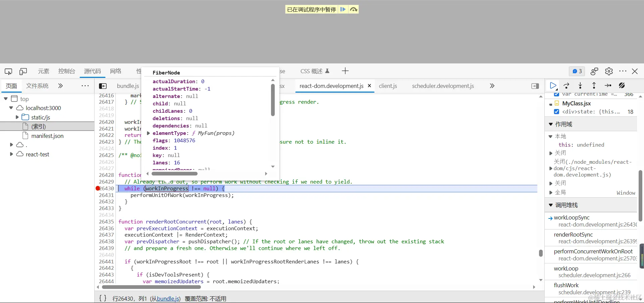Select the 页面 navigator tab

tap(11, 86)
